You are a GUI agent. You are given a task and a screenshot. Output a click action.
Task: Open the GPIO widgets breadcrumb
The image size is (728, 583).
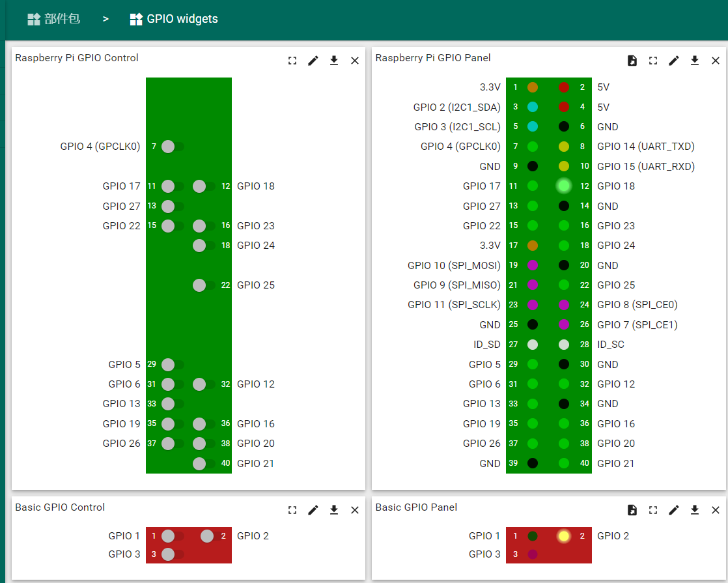coord(174,19)
